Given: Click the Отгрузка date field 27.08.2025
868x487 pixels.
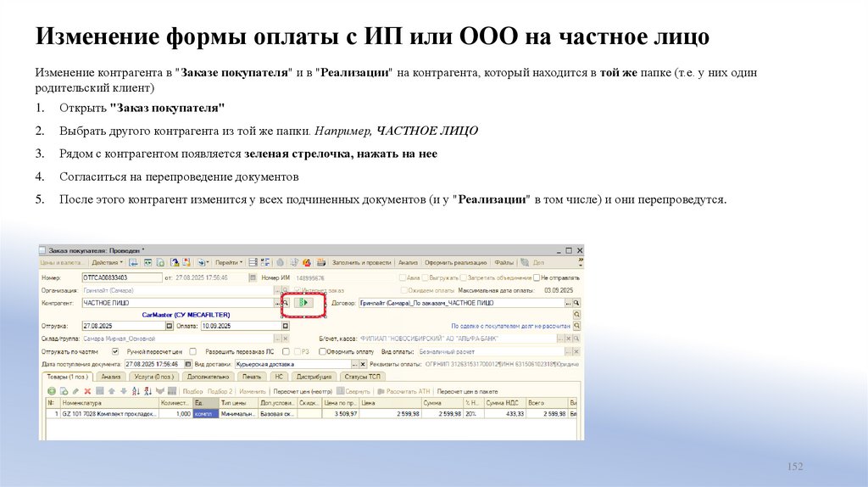Looking at the screenshot, I should pyautogui.click(x=124, y=326).
